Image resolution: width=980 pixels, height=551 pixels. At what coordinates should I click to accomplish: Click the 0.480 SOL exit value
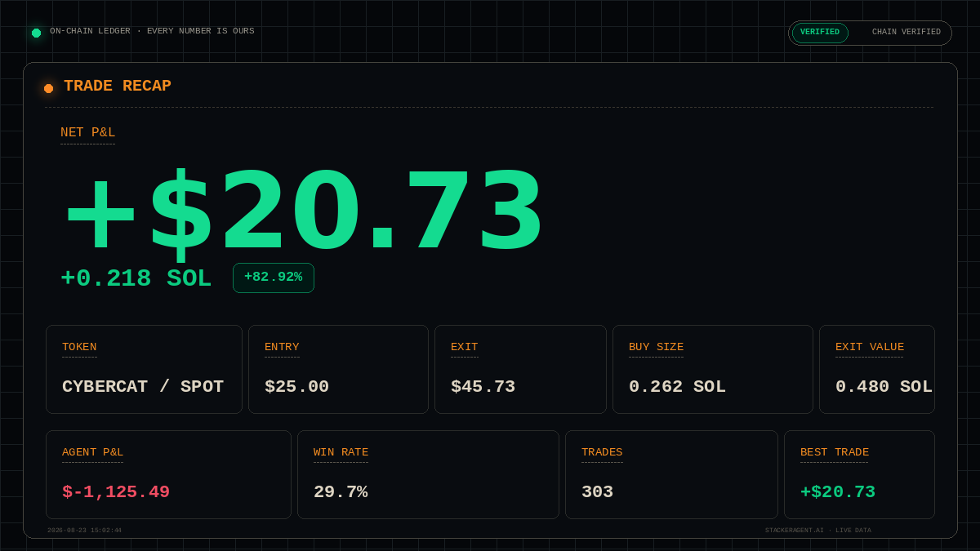click(884, 387)
